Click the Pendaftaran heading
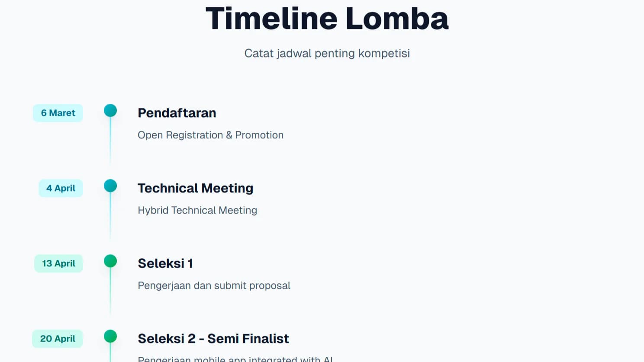The width and height of the screenshot is (644, 362). [177, 113]
